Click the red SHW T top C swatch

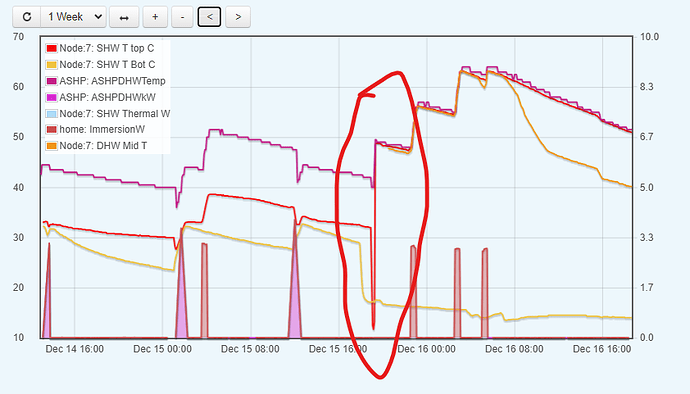51,48
